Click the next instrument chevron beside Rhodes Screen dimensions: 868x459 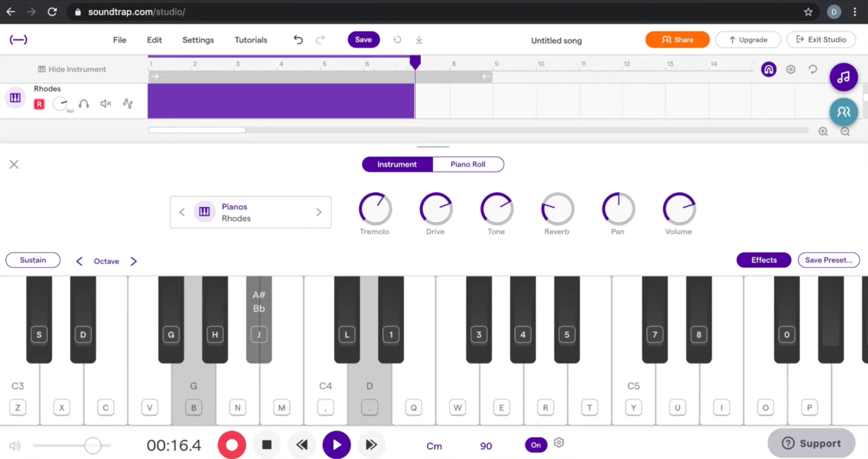(x=319, y=212)
